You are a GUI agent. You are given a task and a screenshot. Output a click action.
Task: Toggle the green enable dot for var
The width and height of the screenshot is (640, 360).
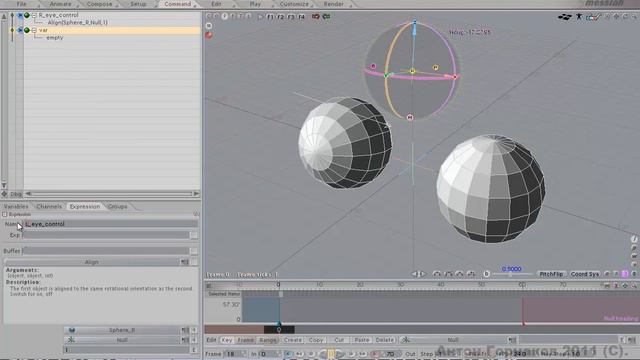(x=27, y=30)
